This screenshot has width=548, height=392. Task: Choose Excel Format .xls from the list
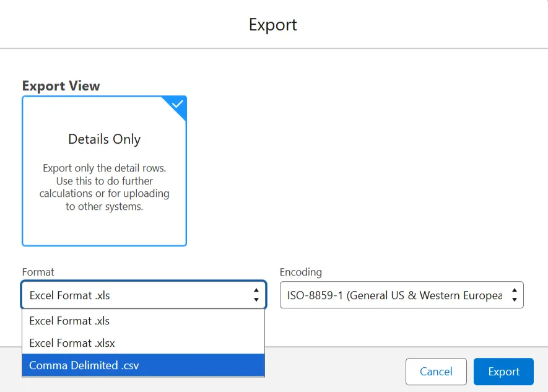143,321
